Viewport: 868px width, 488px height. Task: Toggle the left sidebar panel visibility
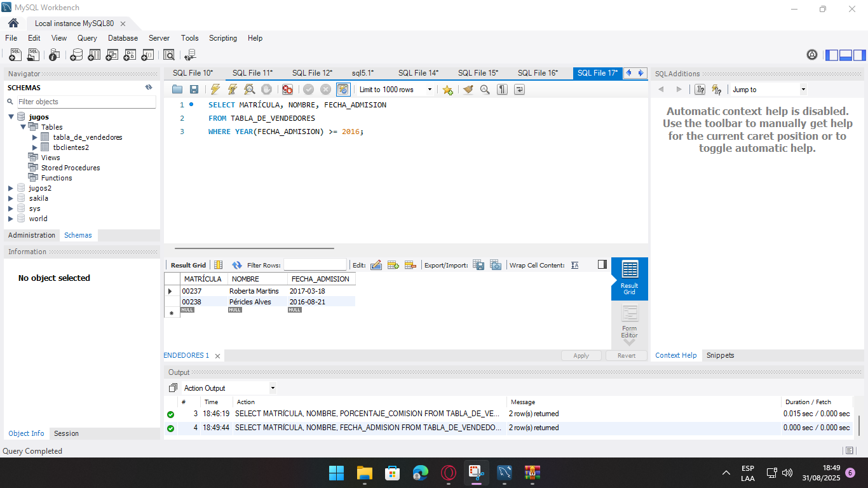pos(832,55)
